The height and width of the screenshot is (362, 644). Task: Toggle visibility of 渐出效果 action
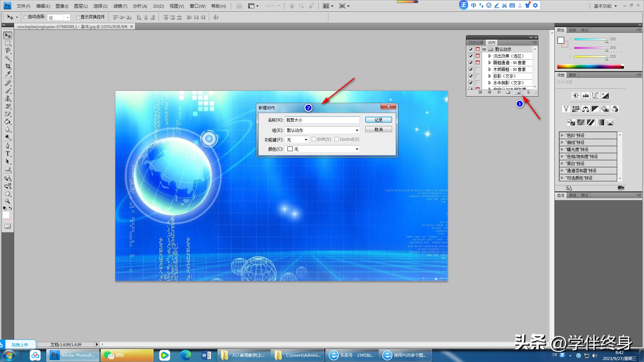coord(470,56)
